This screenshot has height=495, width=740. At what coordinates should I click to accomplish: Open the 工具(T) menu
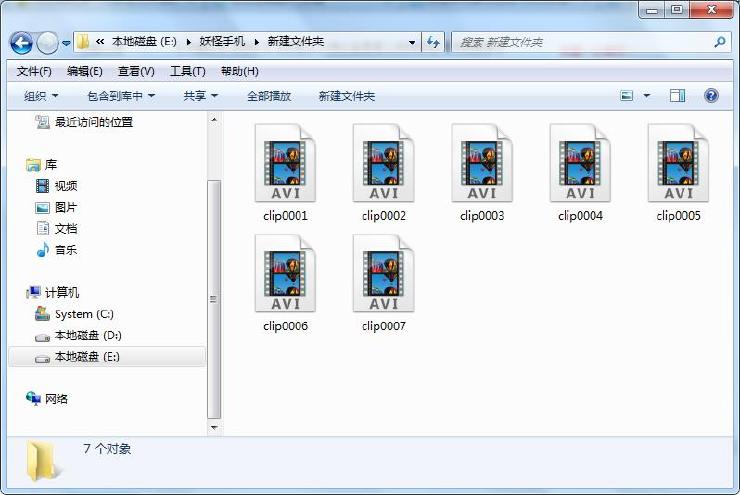tap(187, 71)
